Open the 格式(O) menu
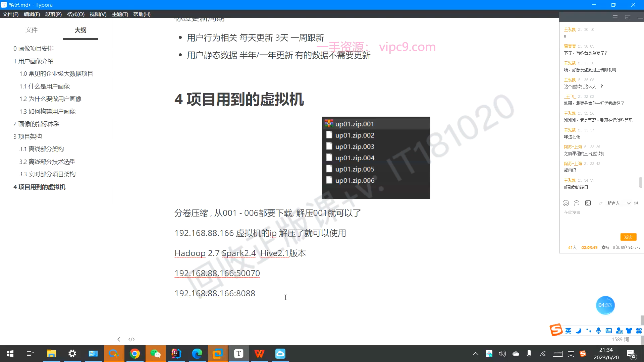The width and height of the screenshot is (644, 362). click(x=75, y=14)
